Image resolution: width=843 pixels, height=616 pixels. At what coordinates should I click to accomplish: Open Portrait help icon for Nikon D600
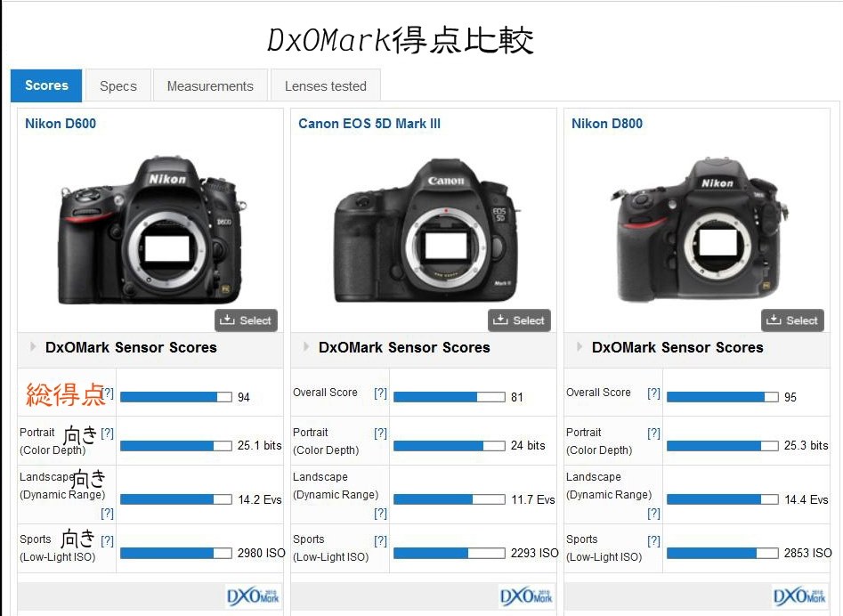coord(108,434)
